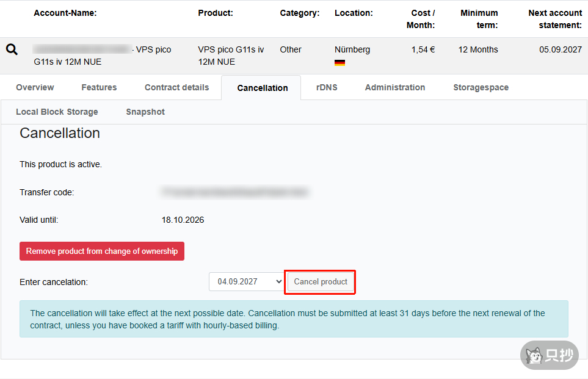The width and height of the screenshot is (588, 379).
Task: Click the Next account statement header
Action: coord(555,19)
